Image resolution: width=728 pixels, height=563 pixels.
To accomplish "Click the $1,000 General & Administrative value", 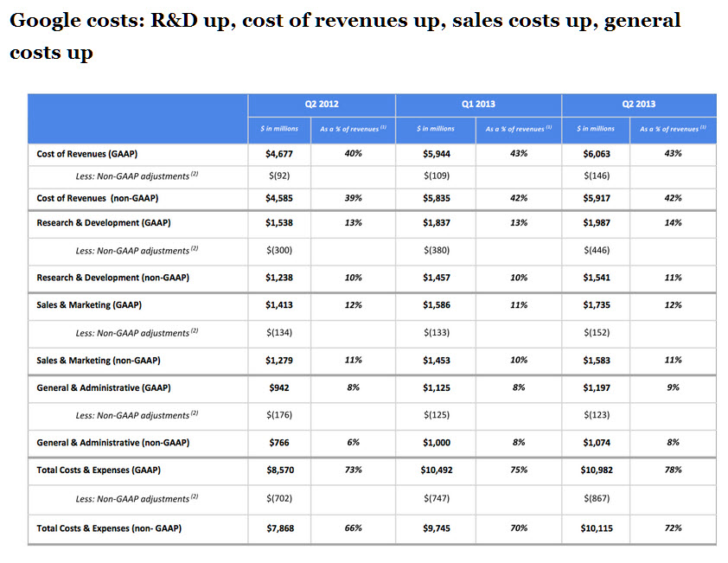I will click(x=437, y=442).
